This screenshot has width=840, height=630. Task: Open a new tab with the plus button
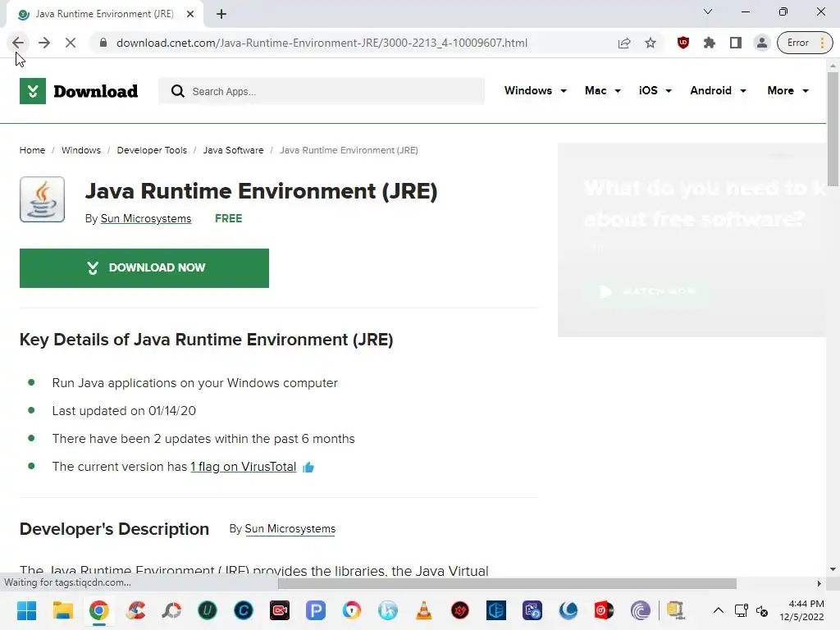coord(221,14)
